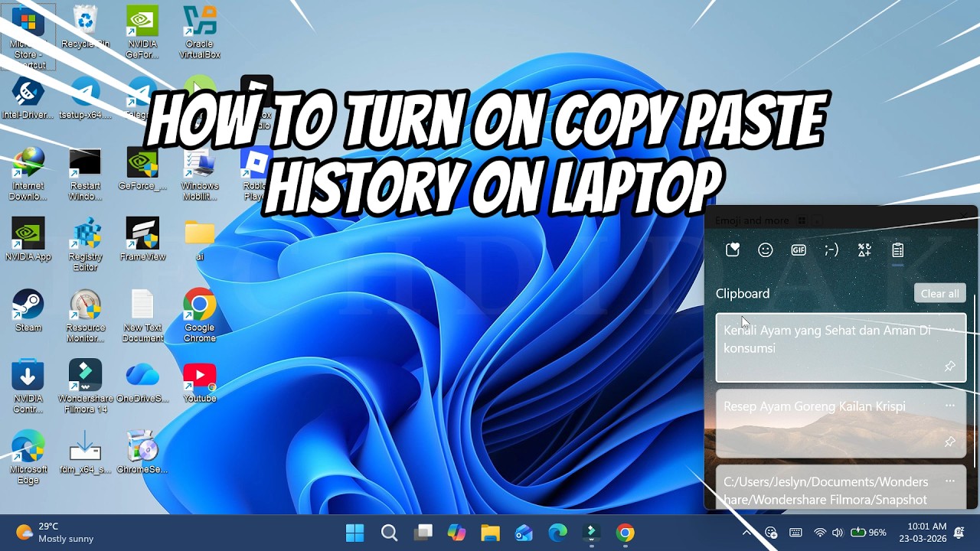Select the Microsoft Edge desktop icon

[x=28, y=458]
